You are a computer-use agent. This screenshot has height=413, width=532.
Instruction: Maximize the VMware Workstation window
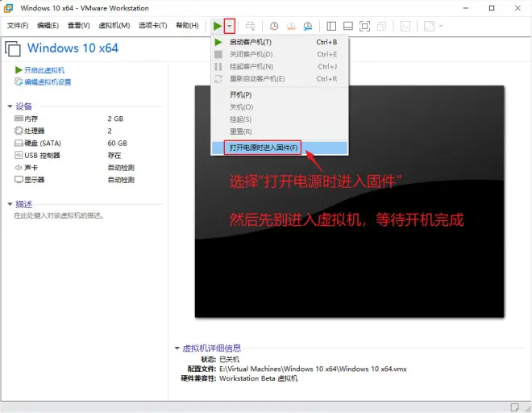(492, 8)
